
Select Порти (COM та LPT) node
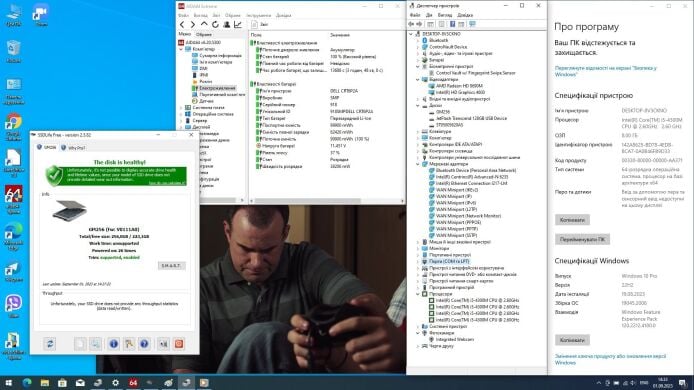[449, 261]
